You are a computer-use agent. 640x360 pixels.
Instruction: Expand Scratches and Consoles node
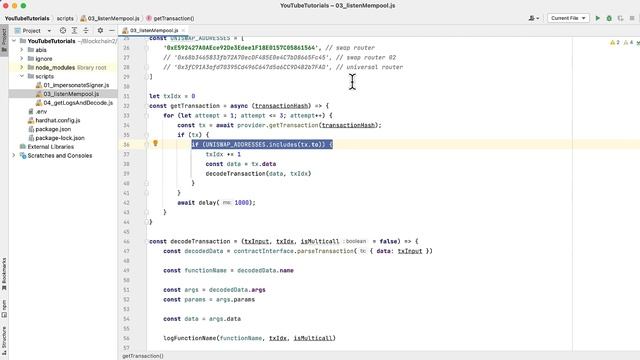coord(14,156)
